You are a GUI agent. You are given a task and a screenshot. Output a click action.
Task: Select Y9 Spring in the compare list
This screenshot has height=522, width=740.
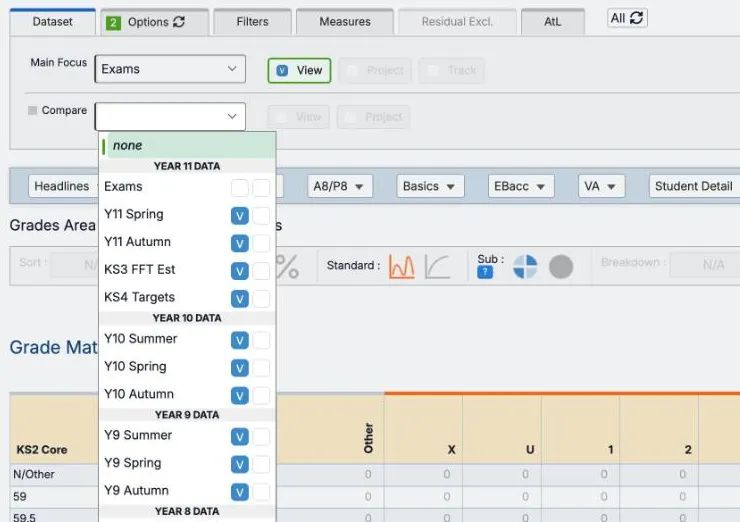133,463
